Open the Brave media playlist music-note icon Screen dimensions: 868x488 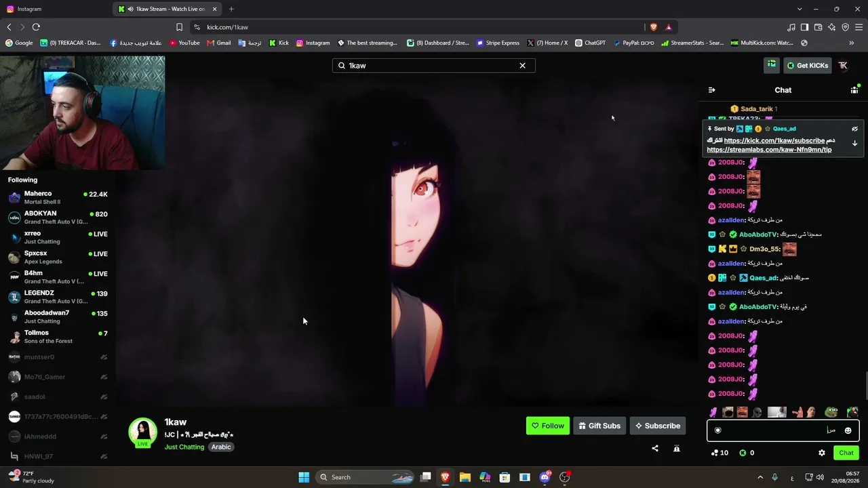pyautogui.click(x=791, y=27)
